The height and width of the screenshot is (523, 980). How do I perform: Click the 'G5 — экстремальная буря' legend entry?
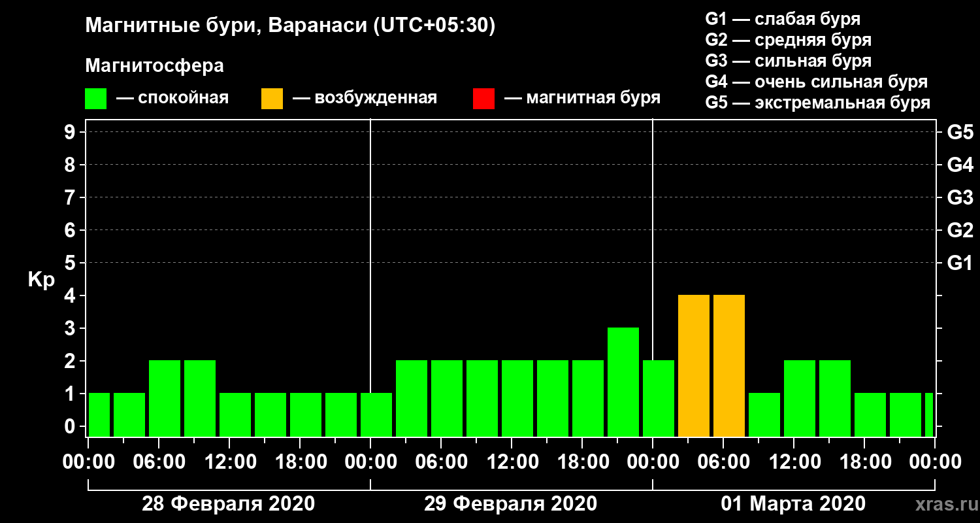coord(817,103)
